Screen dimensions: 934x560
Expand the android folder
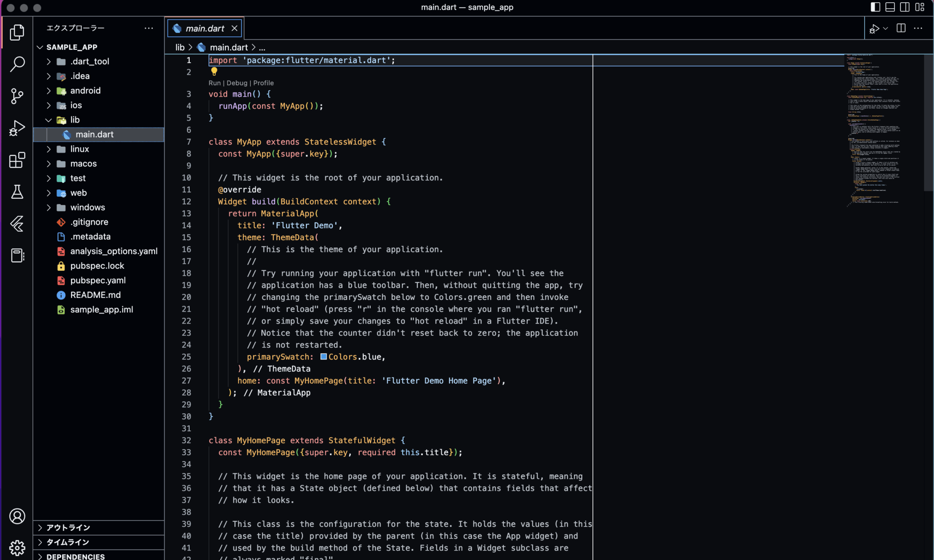pyautogui.click(x=99, y=91)
